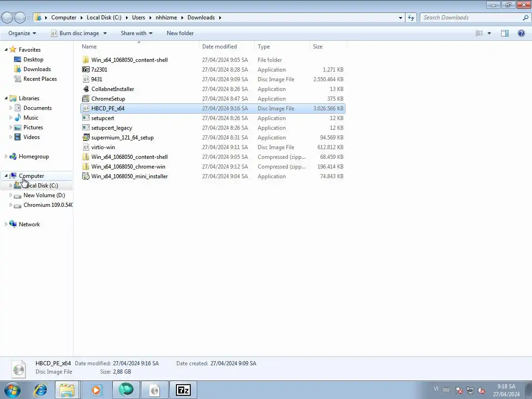
Task: Open the address bar history dropdown
Action: point(400,18)
